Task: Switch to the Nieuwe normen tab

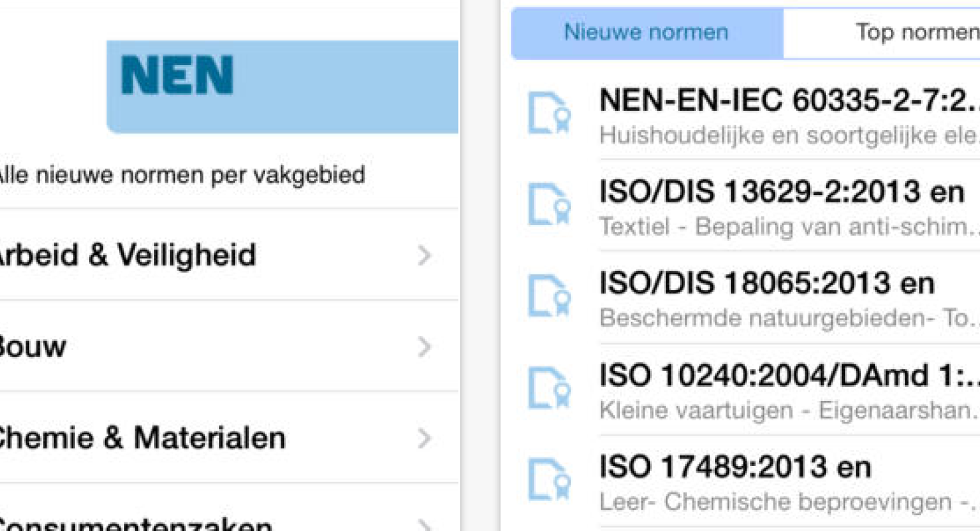Action: [x=647, y=33]
